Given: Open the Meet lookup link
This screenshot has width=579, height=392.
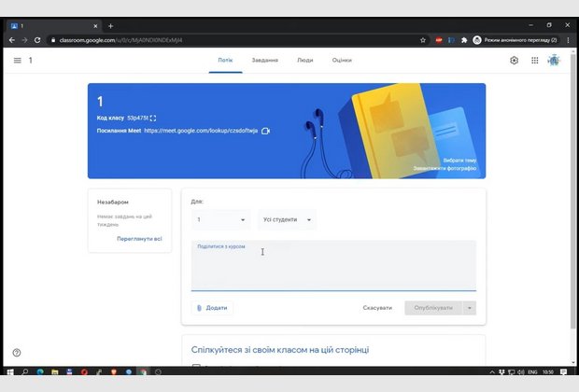Looking at the screenshot, I should tap(201, 131).
